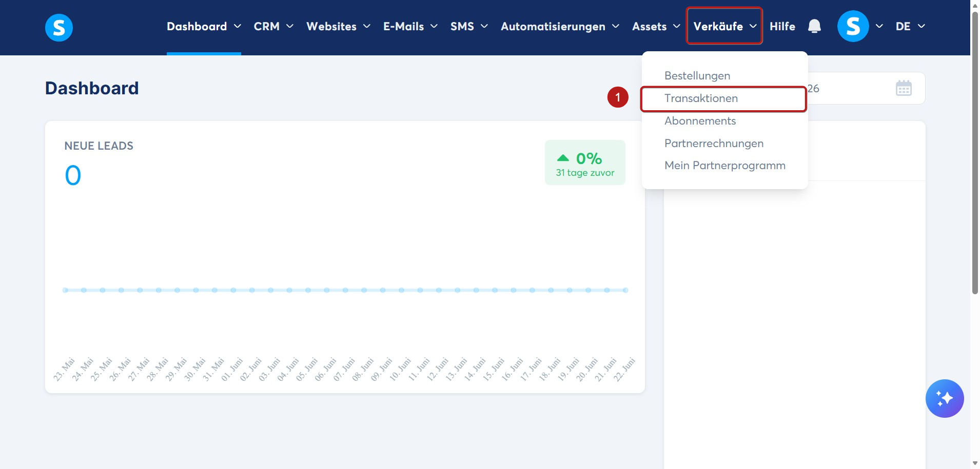Click the 22. Juni chart axis label
Screen dimensions: 980x469
tap(624, 370)
